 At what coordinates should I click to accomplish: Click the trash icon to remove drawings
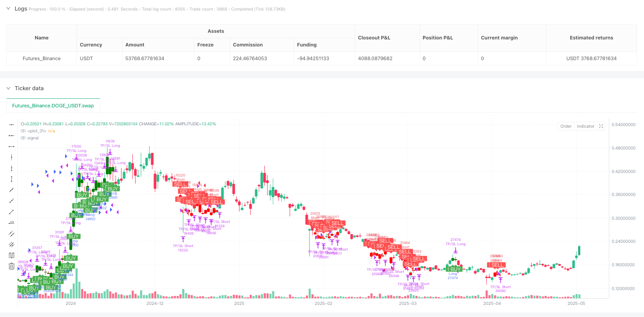point(11,267)
